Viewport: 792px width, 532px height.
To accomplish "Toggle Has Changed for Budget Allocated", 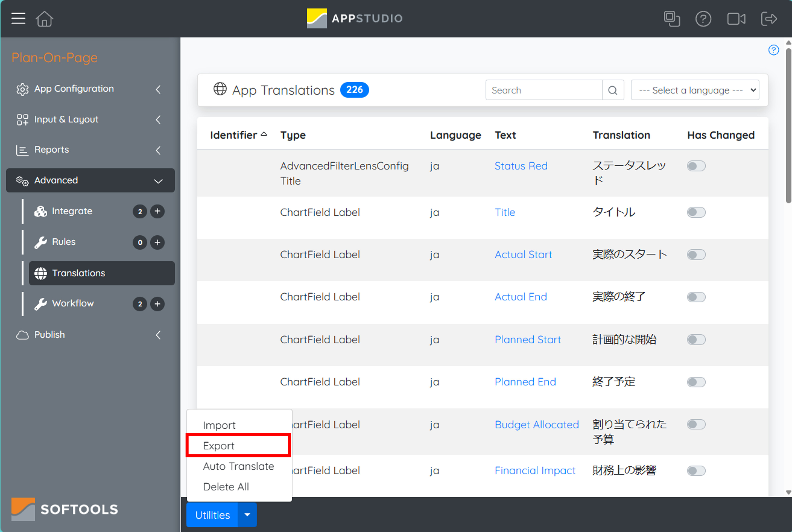I will (696, 425).
